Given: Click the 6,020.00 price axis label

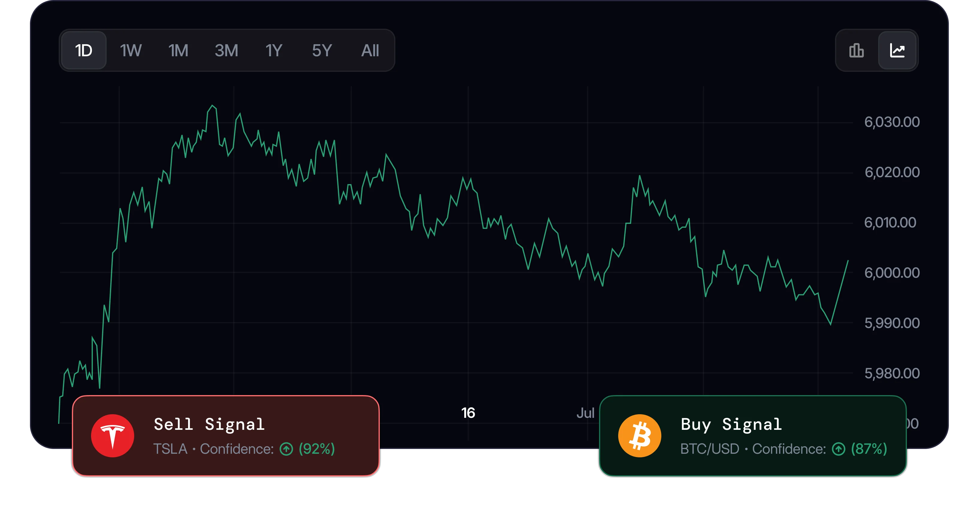Looking at the screenshot, I should tap(892, 172).
